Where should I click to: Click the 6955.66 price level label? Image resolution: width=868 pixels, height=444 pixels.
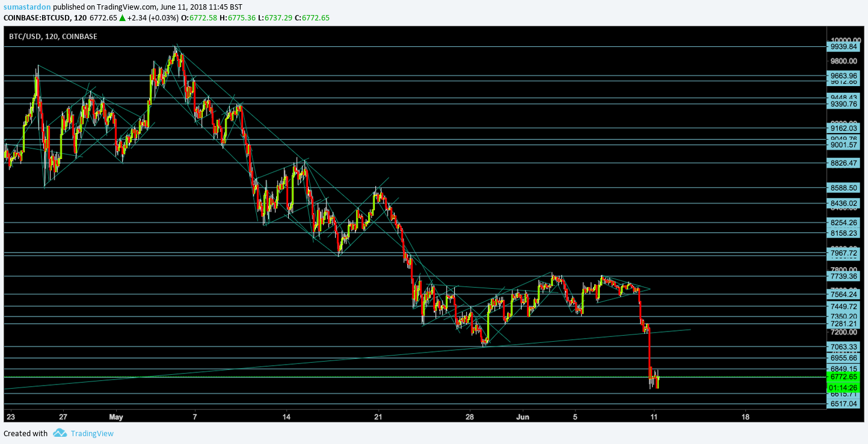tap(843, 357)
